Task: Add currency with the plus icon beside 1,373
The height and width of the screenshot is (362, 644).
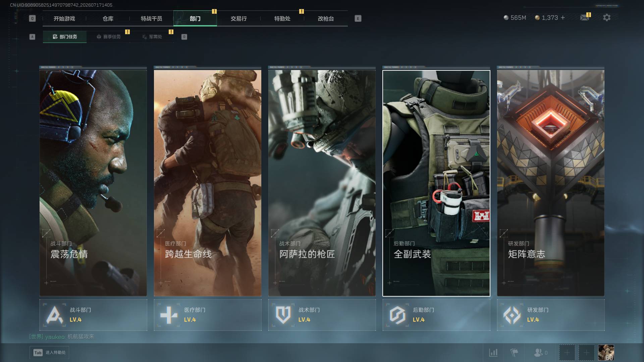Action: pos(563,17)
